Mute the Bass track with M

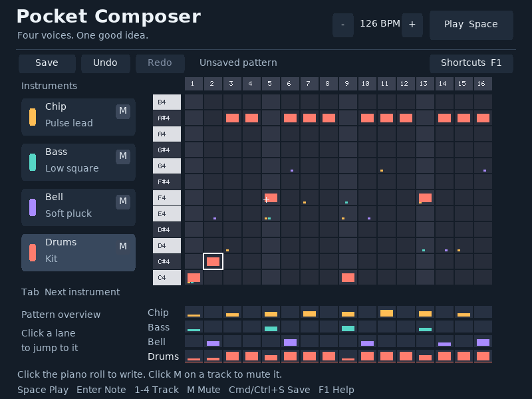(123, 156)
